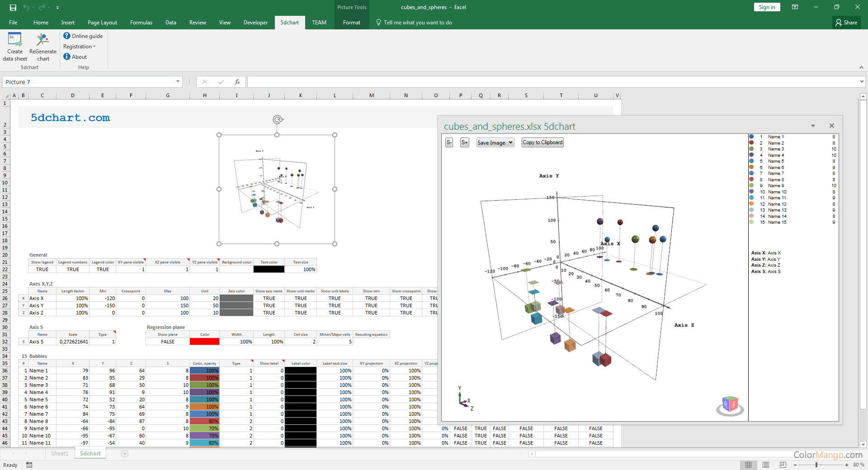This screenshot has height=470, width=868.
Task: Click the Copy to Clipboard button
Action: point(542,142)
